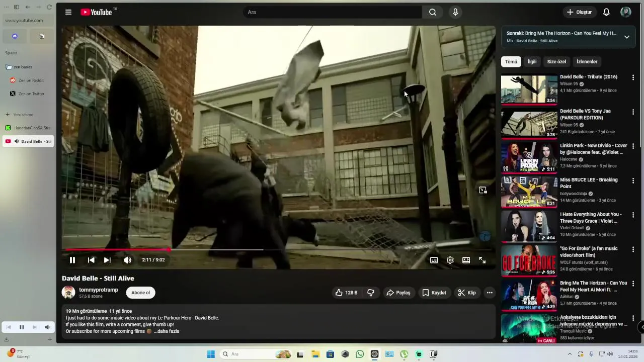
Task: Select the Tümü filter chip
Action: coord(511,61)
